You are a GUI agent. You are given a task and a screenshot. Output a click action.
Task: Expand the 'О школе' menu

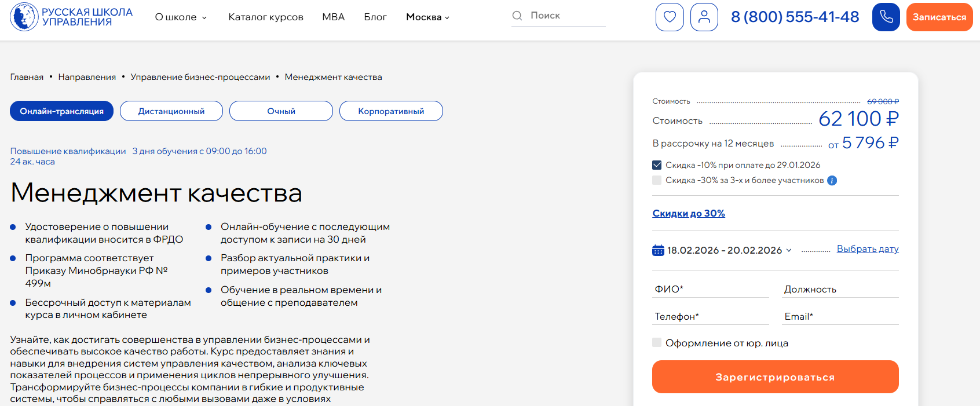click(x=181, y=17)
